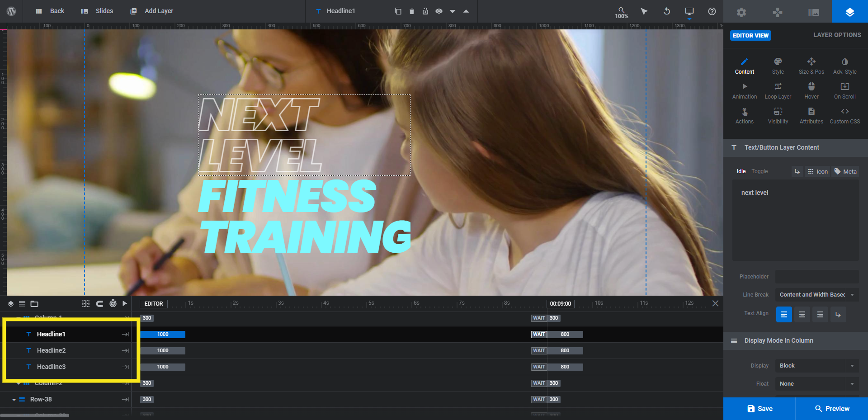The width and height of the screenshot is (868, 420).
Task: Click the line break arrow button beside Icon
Action: [797, 171]
